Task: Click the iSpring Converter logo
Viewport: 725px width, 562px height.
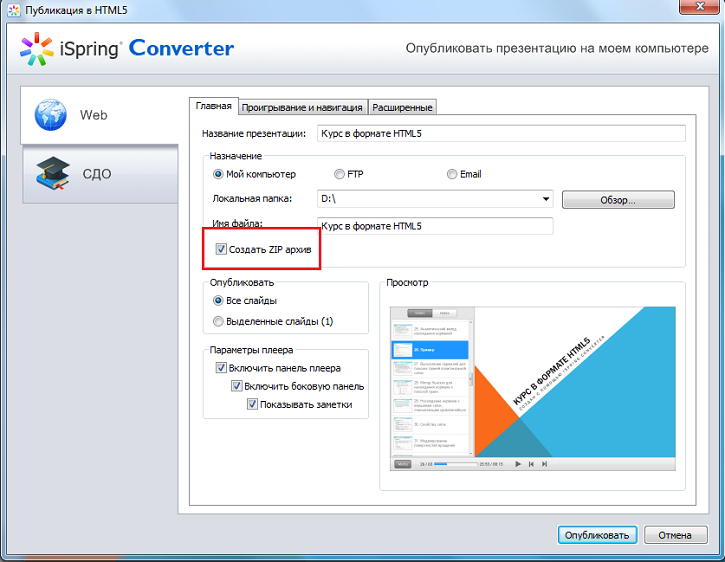Action: click(x=127, y=49)
